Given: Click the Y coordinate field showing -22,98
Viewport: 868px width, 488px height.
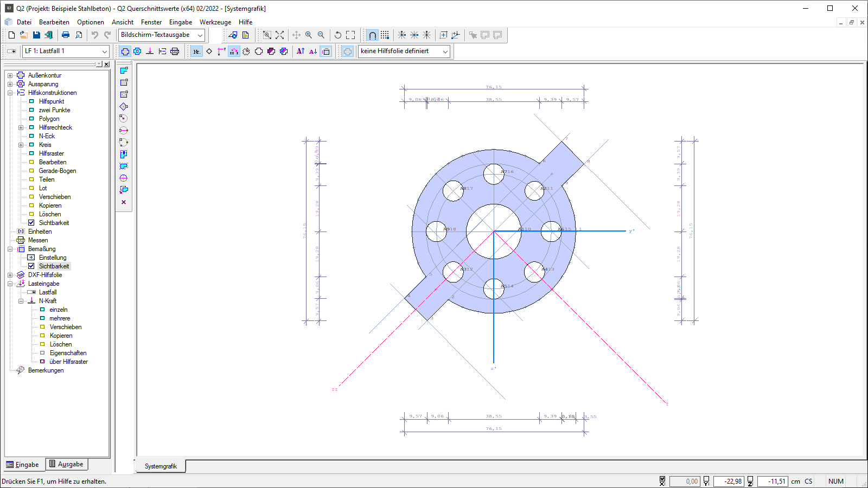Looking at the screenshot, I should [728, 481].
